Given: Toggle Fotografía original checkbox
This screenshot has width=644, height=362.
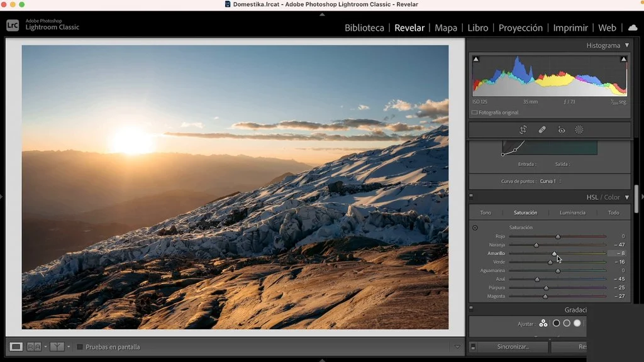Looking at the screenshot, I should coord(475,112).
